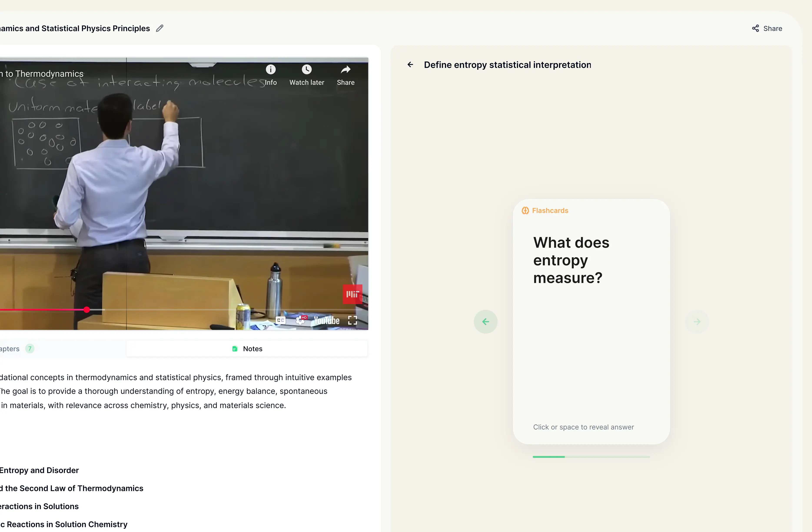Go to next flashcard
812x532 pixels.
point(697,322)
